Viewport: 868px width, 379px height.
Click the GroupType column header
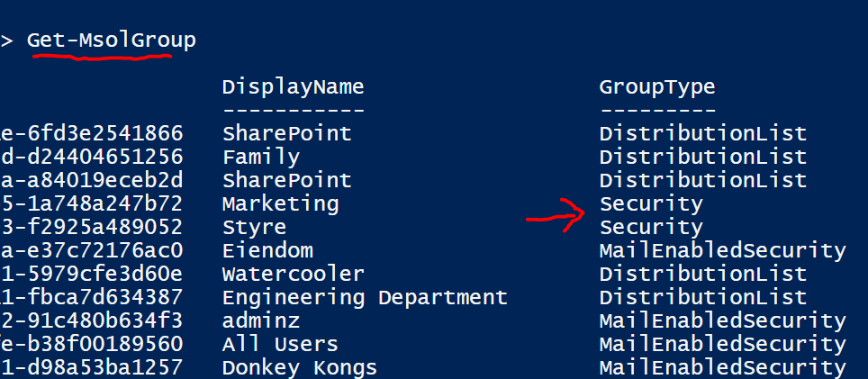[x=657, y=87]
